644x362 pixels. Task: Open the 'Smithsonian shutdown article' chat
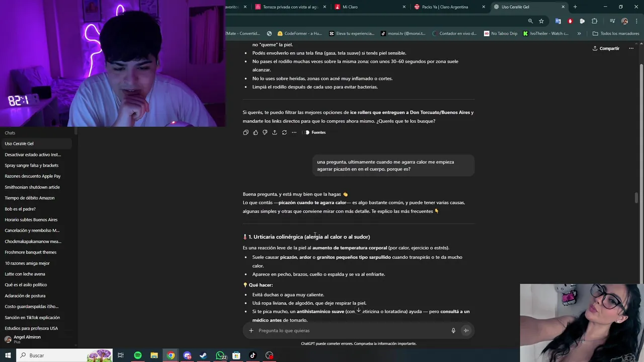tap(36, 187)
